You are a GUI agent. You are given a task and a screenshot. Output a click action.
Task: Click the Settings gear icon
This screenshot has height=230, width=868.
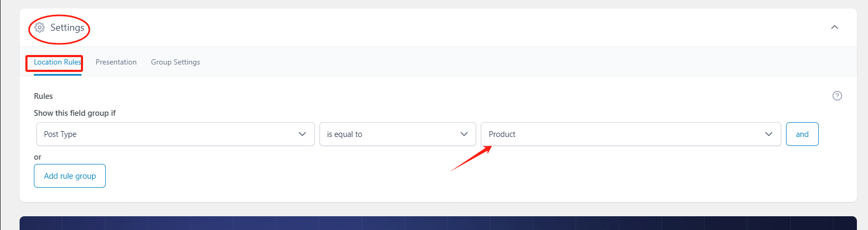pyautogui.click(x=40, y=27)
